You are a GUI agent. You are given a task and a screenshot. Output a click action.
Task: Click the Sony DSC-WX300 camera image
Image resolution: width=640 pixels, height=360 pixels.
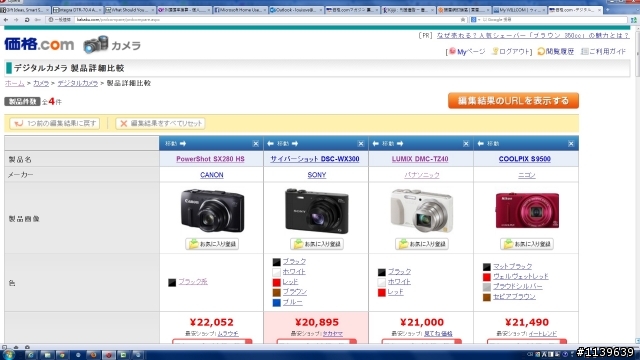click(317, 211)
